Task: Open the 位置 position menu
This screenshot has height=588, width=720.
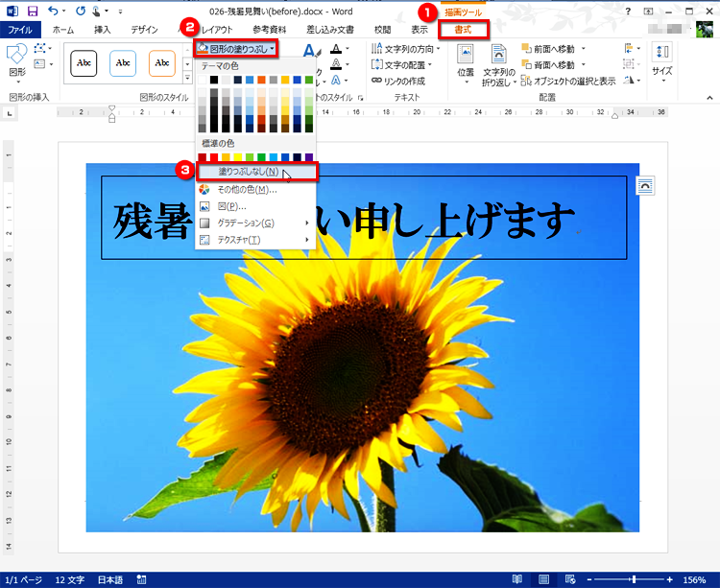Action: [466, 64]
